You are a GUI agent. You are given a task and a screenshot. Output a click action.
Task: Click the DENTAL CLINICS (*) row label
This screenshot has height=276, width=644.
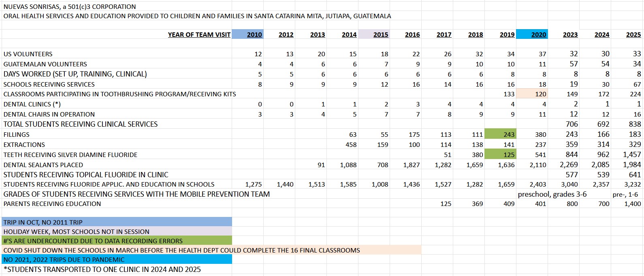point(32,104)
